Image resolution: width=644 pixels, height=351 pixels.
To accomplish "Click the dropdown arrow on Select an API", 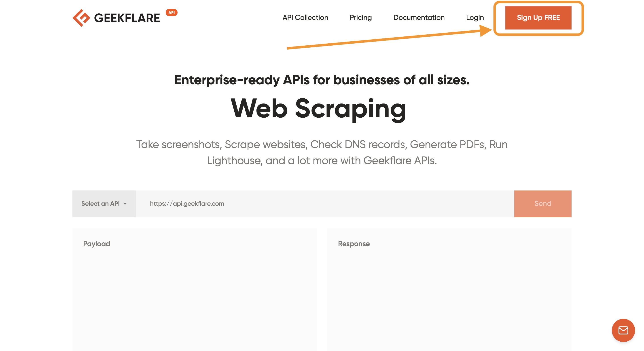I will [126, 203].
